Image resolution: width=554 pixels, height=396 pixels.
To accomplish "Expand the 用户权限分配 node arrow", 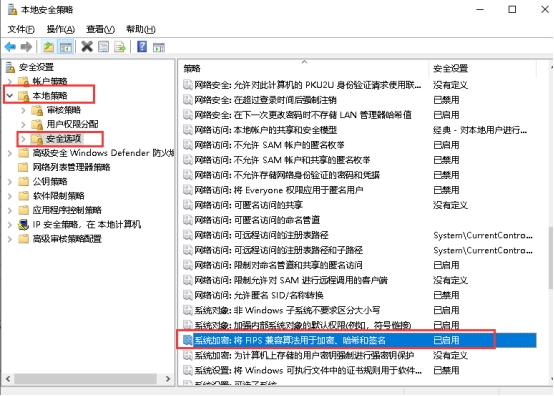I will [23, 124].
